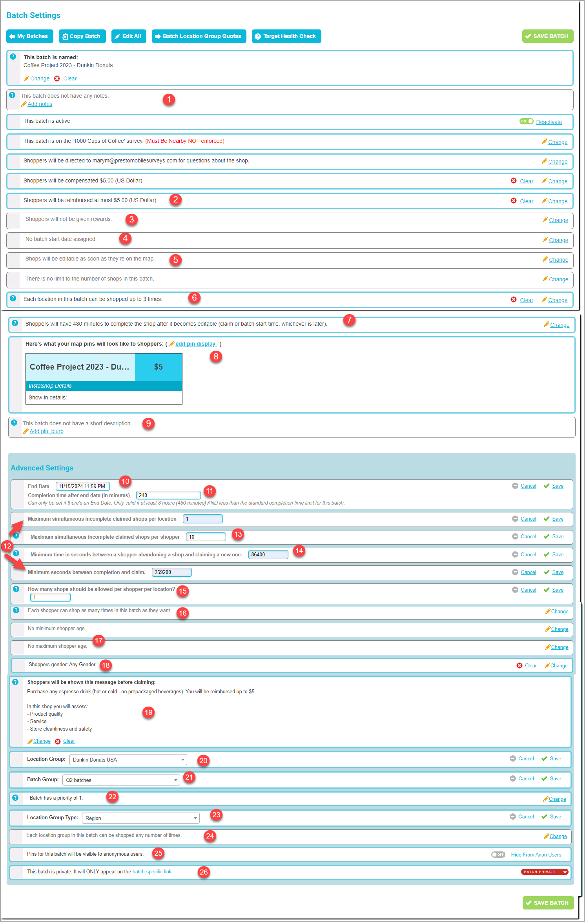Click cancel icon on Location Group Type row
The height and width of the screenshot is (924, 587).
point(513,816)
